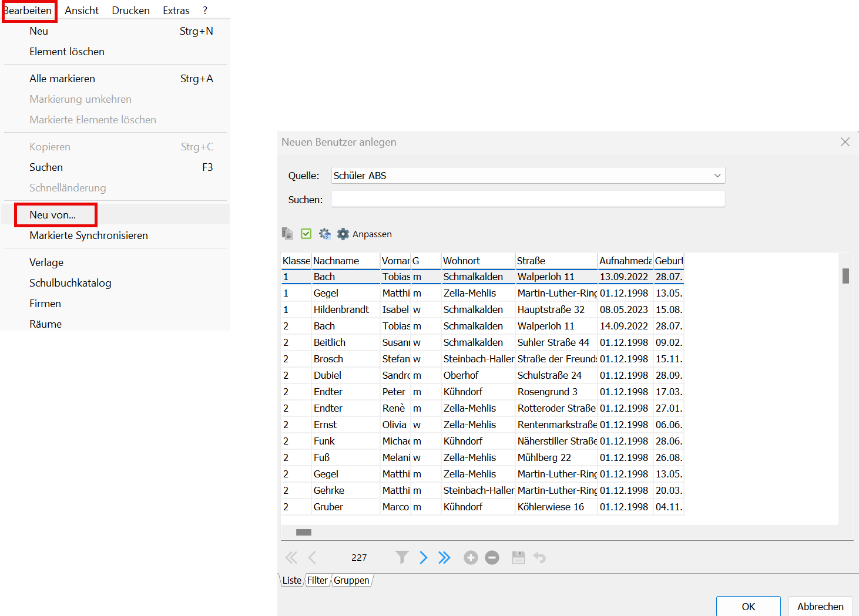859x616 pixels.
Task: Select the Dubiel row
Action: pos(482,375)
